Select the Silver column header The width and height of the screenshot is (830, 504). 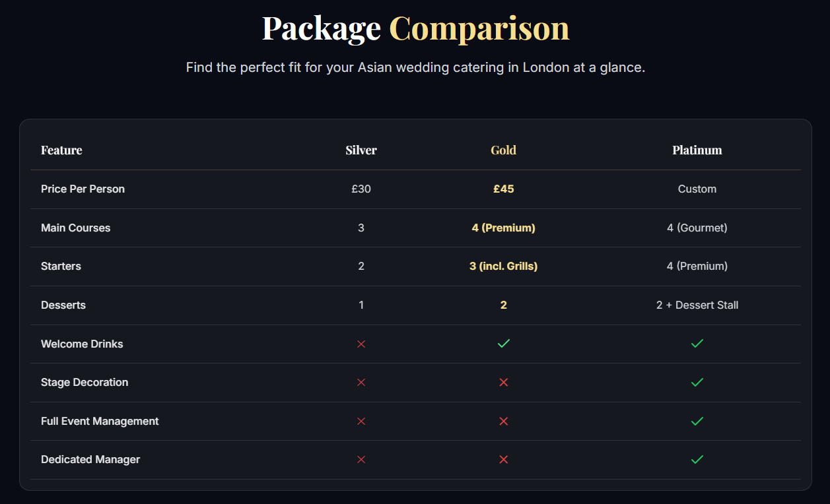[361, 150]
